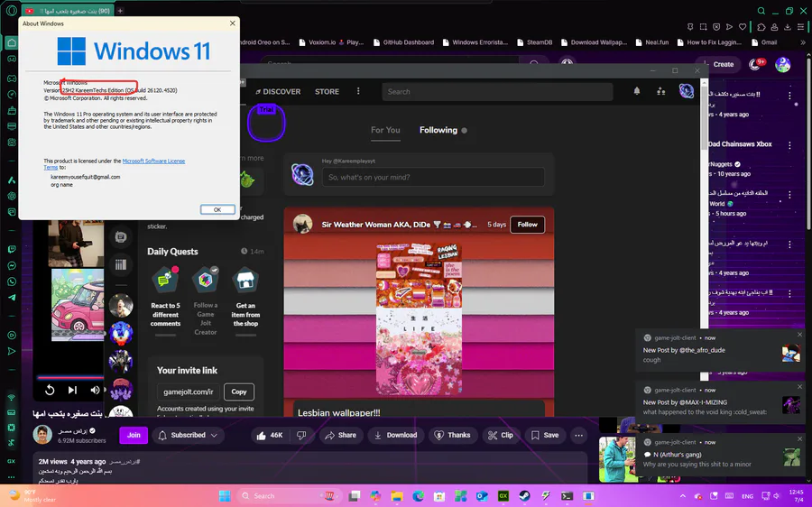812x507 pixels.
Task: Open Game Jolt friends icon
Action: 660,91
